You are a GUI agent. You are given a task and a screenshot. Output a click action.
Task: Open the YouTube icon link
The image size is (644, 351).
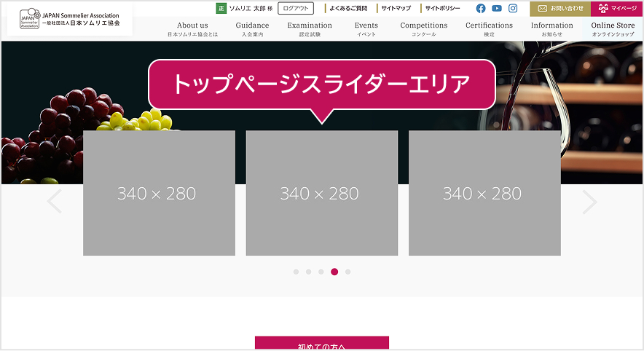(497, 9)
